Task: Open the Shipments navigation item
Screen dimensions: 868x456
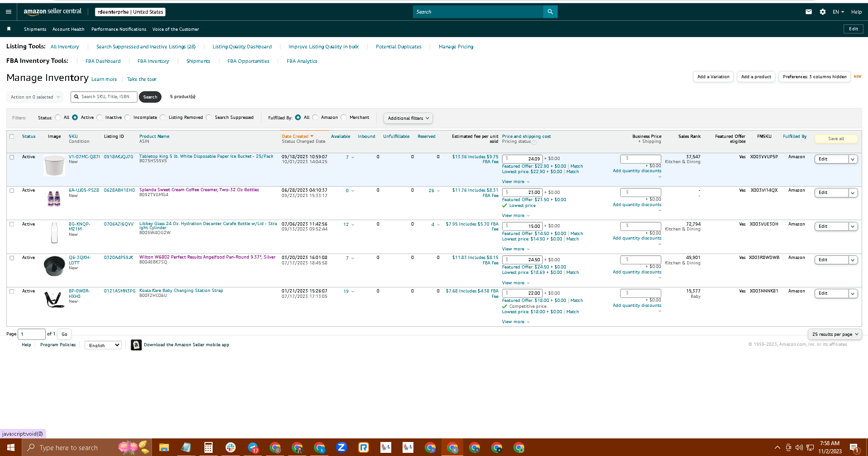Action: [x=35, y=29]
